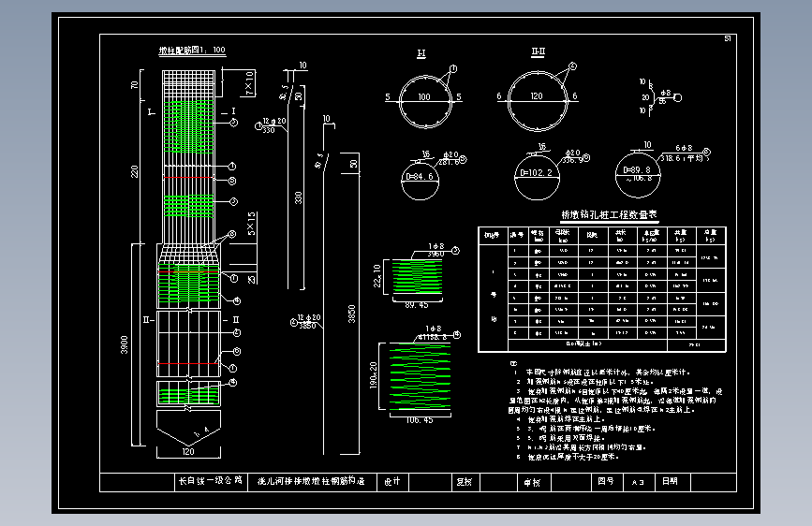Image resolution: width=812 pixels, height=526 pixels.
Task: Click the 长白线一级公路 title block cell
Action: click(x=210, y=480)
